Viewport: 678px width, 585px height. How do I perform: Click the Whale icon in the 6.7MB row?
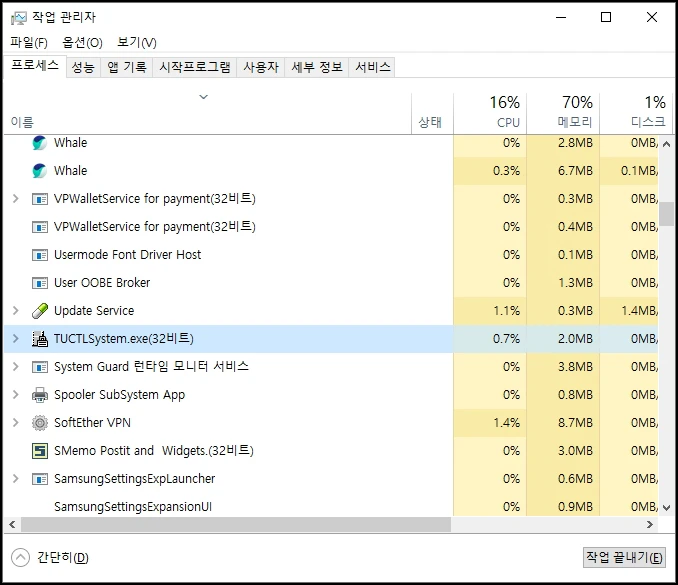pyautogui.click(x=39, y=171)
